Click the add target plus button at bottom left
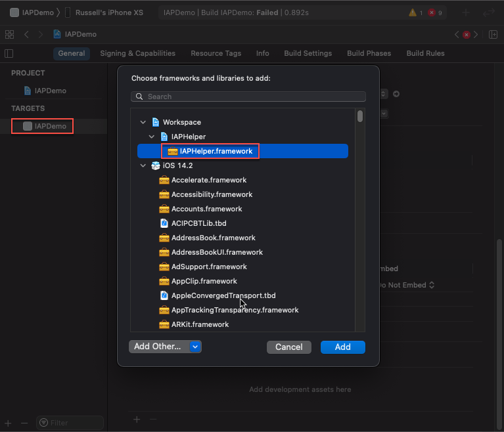504x432 pixels. (8, 423)
